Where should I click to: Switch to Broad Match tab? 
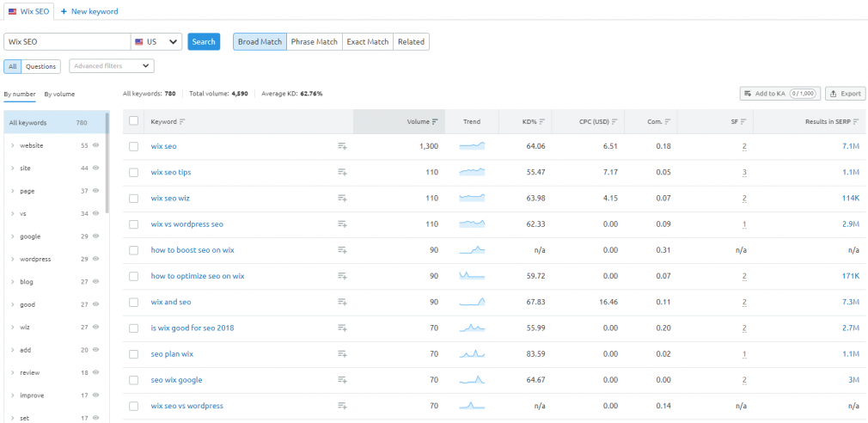point(260,41)
